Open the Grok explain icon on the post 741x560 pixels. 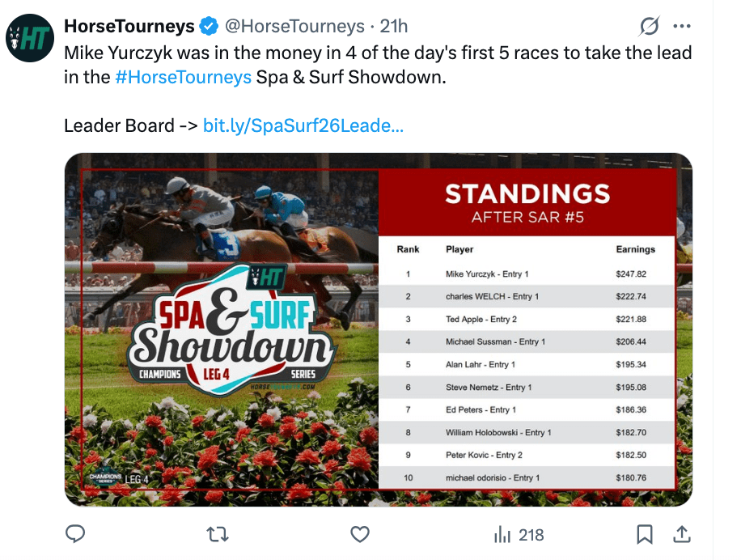tap(649, 26)
